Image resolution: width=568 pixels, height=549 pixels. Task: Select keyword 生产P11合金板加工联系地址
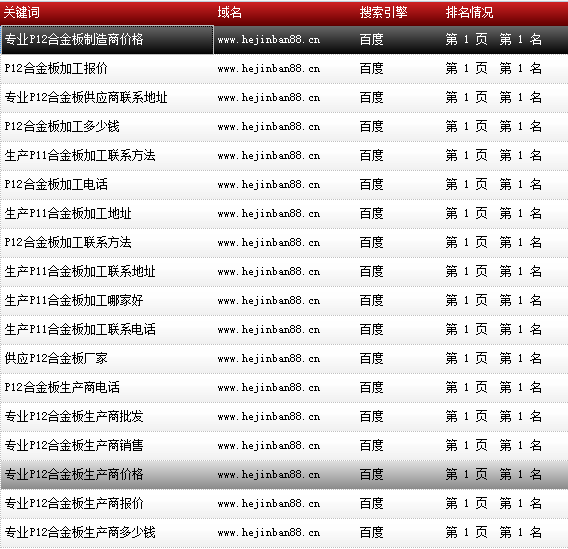pos(80,271)
